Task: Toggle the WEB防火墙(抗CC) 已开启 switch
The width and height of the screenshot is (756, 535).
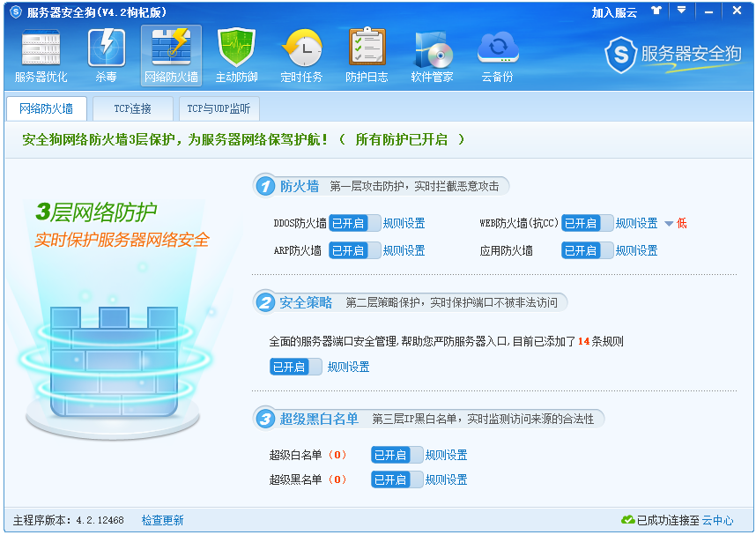Action: [587, 223]
